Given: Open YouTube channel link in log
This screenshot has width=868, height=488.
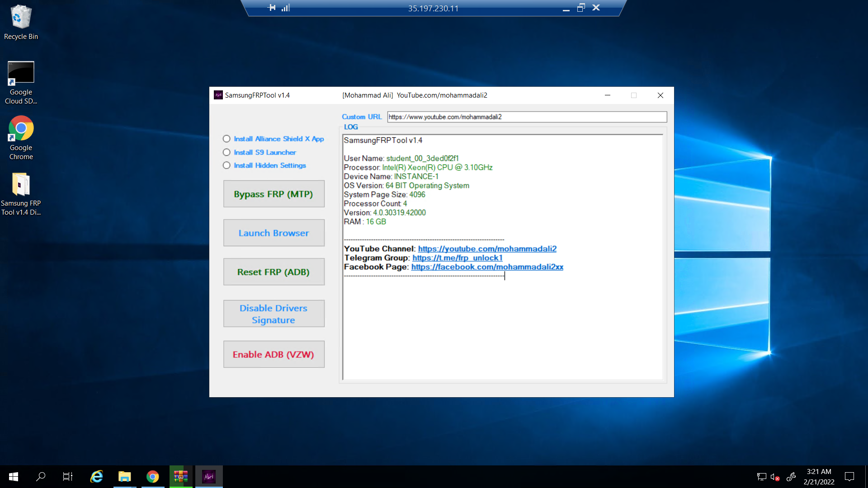Looking at the screenshot, I should point(486,249).
